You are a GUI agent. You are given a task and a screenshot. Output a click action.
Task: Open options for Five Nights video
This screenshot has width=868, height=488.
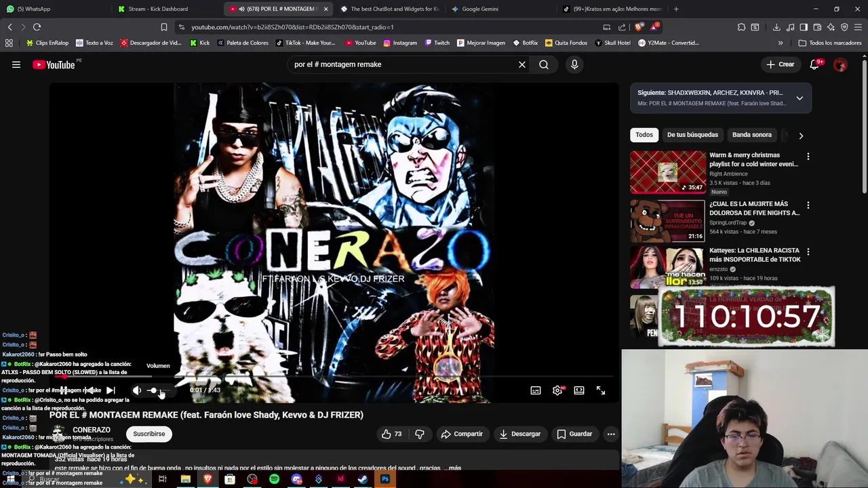(x=808, y=205)
